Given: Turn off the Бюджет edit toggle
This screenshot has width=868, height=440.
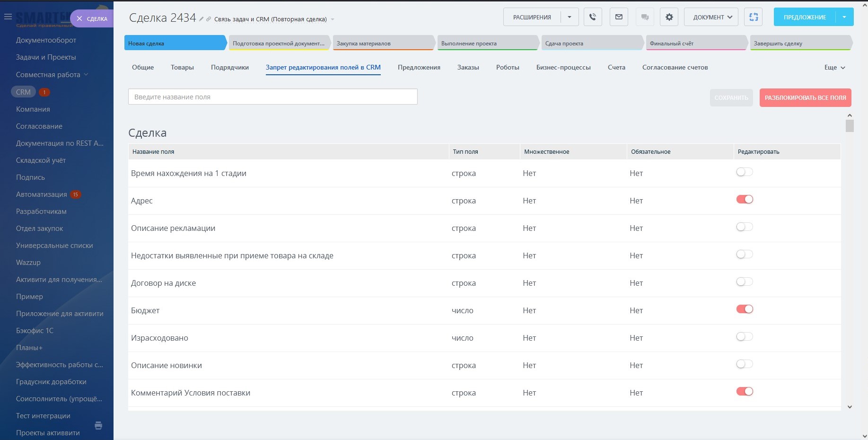Looking at the screenshot, I should coord(744,309).
